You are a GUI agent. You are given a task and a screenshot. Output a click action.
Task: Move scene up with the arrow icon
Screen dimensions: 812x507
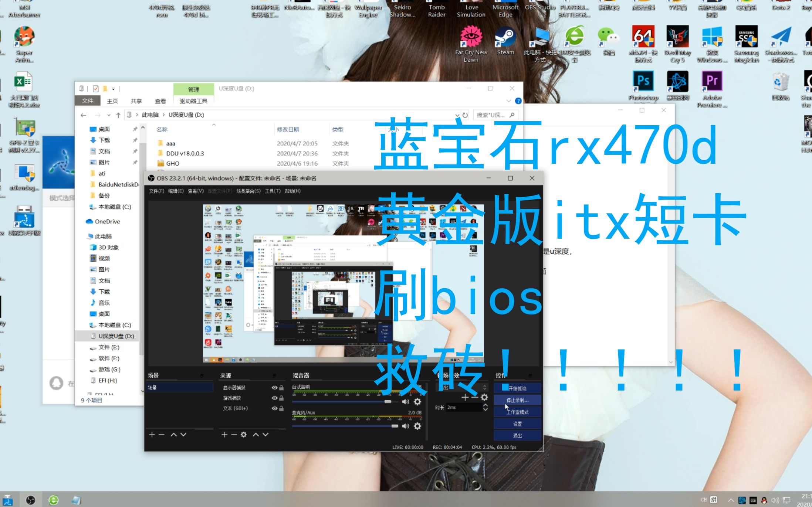[174, 435]
